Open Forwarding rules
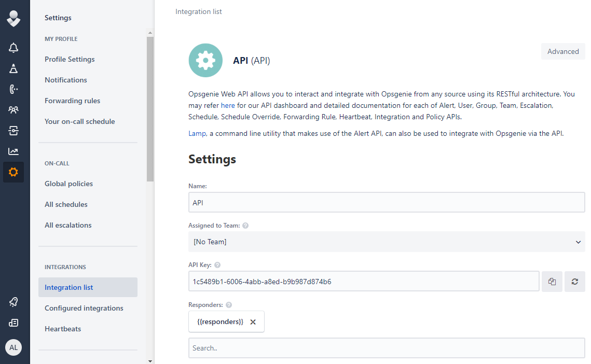Screen dimensions: 591x364 pos(72,101)
